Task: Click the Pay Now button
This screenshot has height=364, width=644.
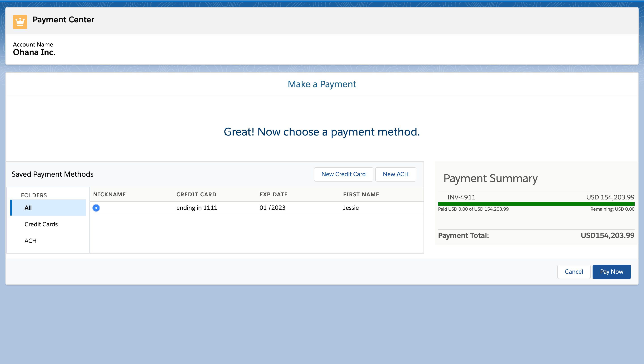Action: 612,272
